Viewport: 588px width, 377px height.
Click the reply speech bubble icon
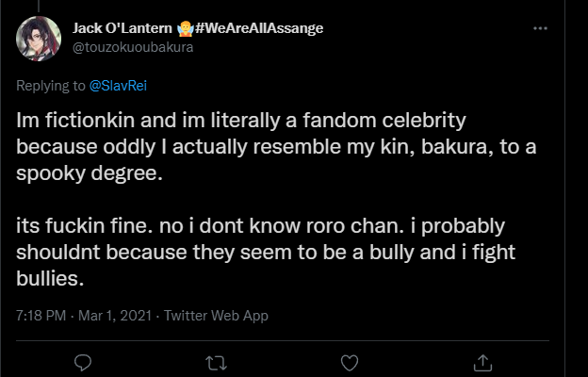tap(83, 361)
